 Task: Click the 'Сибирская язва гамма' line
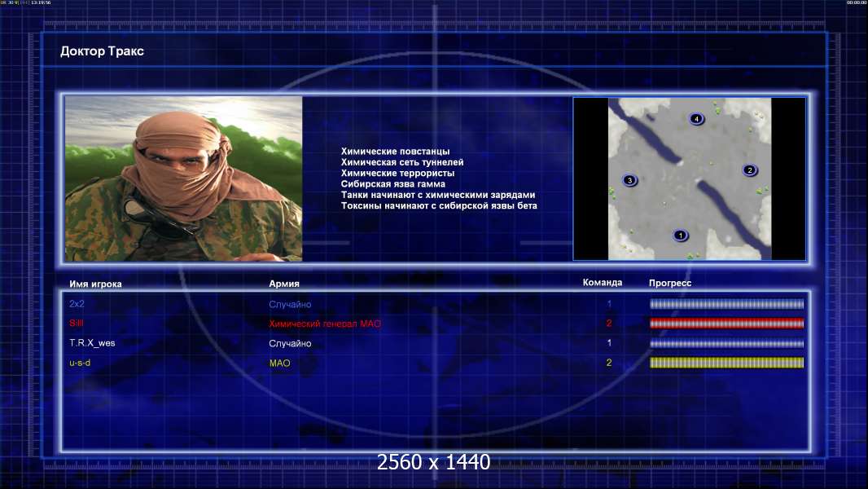click(x=393, y=184)
